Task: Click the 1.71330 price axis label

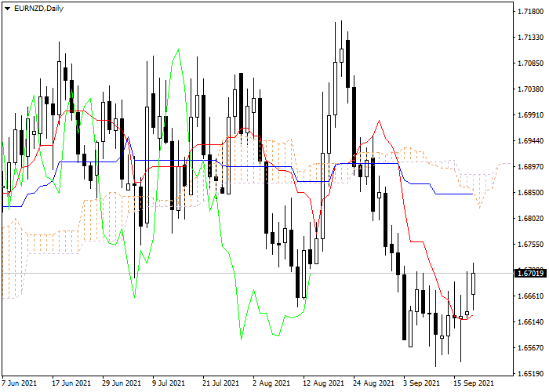Action: (530, 38)
